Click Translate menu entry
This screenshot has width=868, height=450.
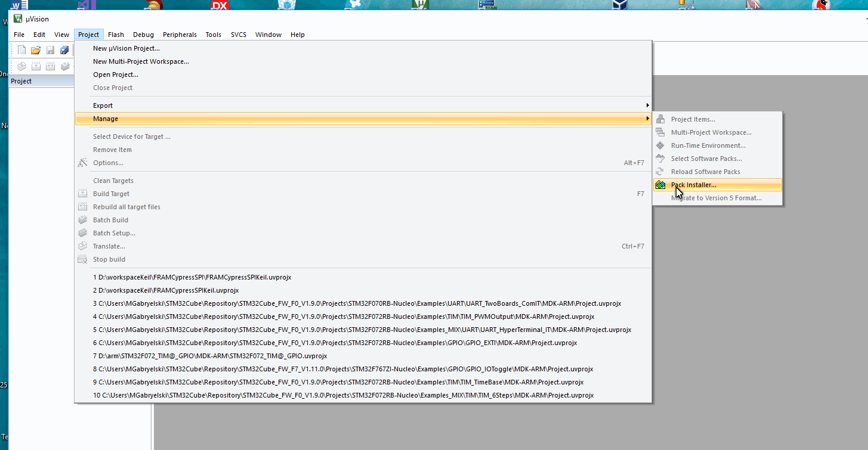[363, 246]
